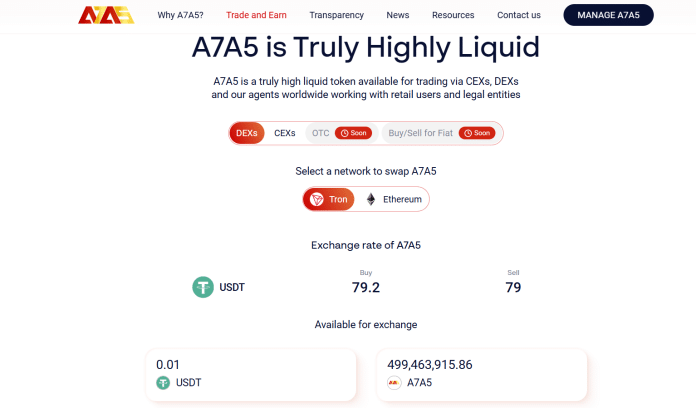This screenshot has height=408, width=696.
Task: Click the 499,463,915.86 A7A5 amount card
Action: 482,375
